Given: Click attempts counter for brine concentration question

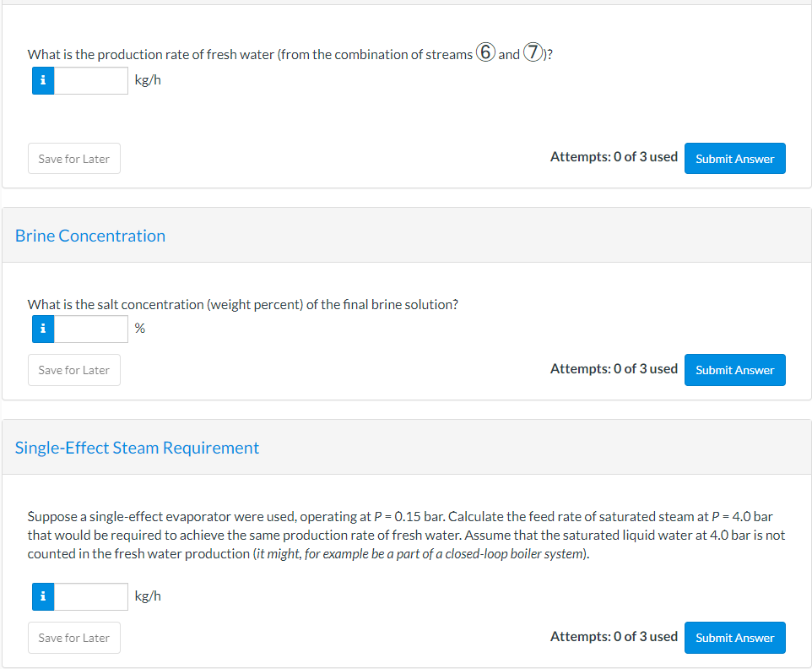Looking at the screenshot, I should coord(614,369).
